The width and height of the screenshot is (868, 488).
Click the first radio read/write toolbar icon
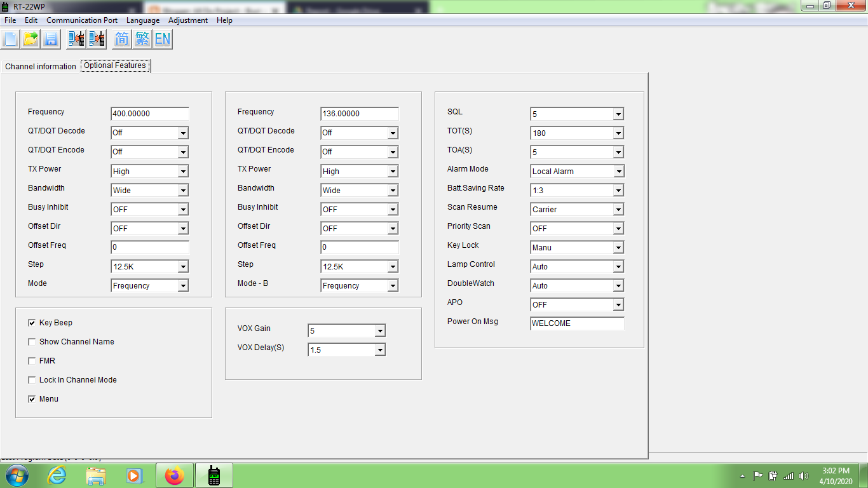click(x=76, y=39)
